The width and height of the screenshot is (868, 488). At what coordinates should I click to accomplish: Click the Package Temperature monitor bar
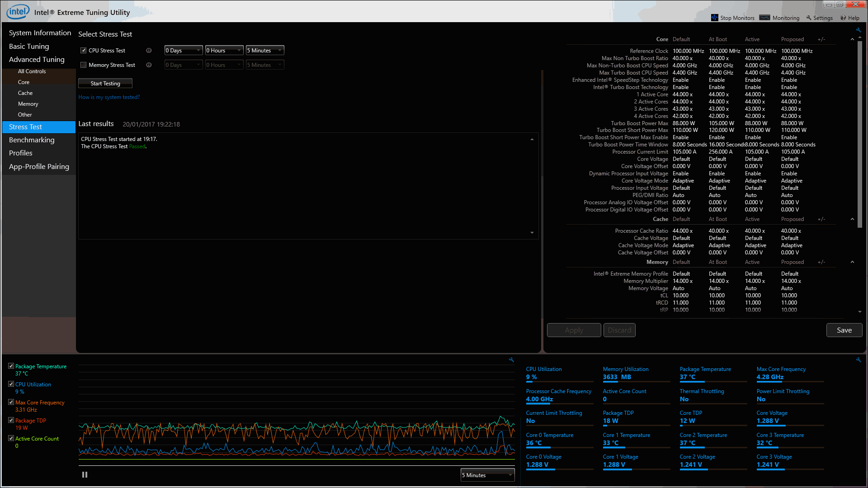[713, 381]
